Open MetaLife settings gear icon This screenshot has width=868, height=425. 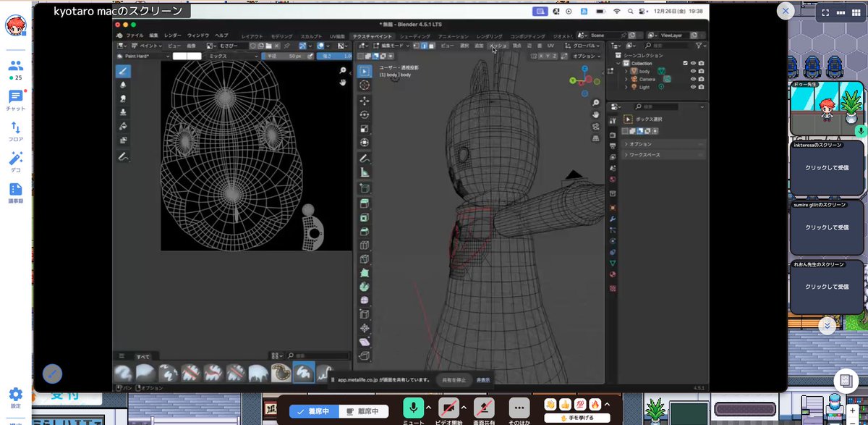click(x=15, y=396)
